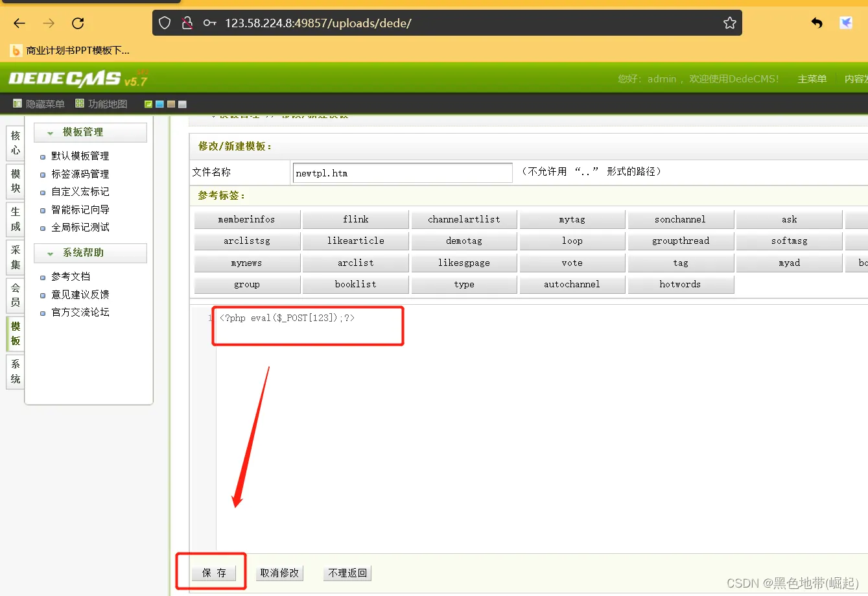Go back to the previous browser page
Viewport: 868px width, 596px height.
(19, 23)
